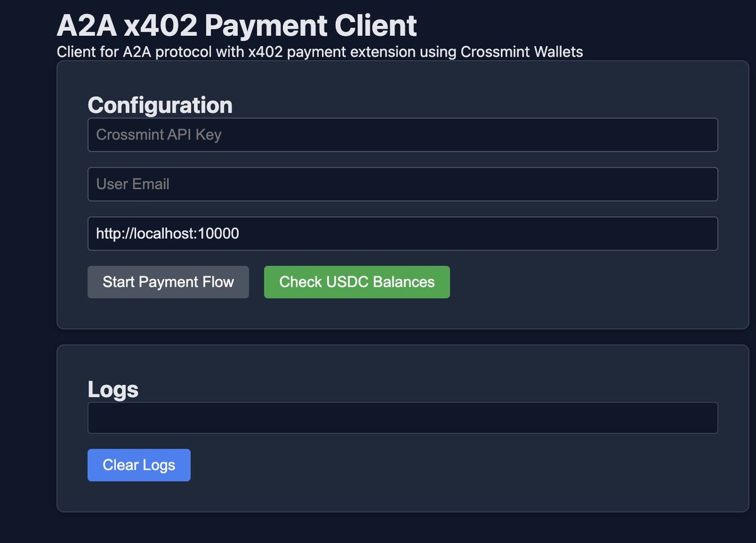Click inside the empty Logs output box
756x543 pixels.
(x=403, y=418)
